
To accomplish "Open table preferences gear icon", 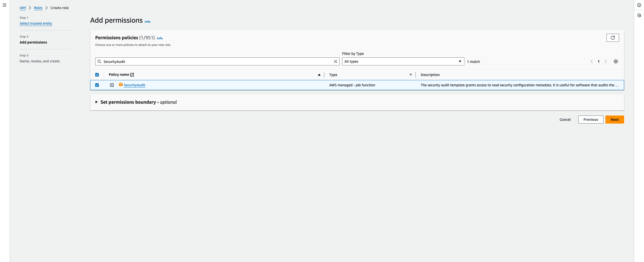I will 616,61.
